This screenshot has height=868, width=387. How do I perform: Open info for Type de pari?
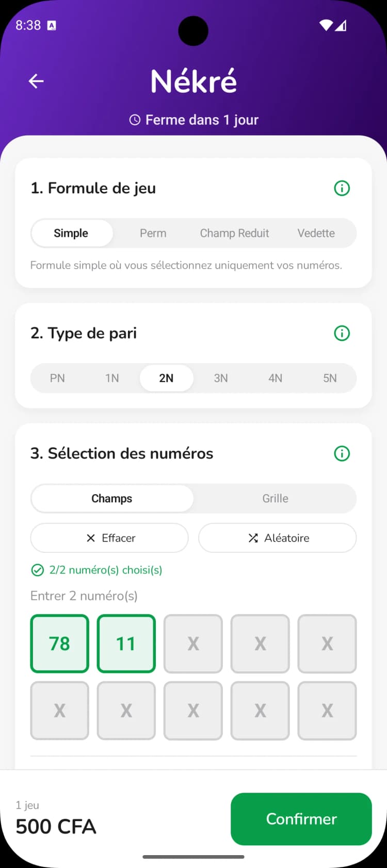tap(342, 333)
